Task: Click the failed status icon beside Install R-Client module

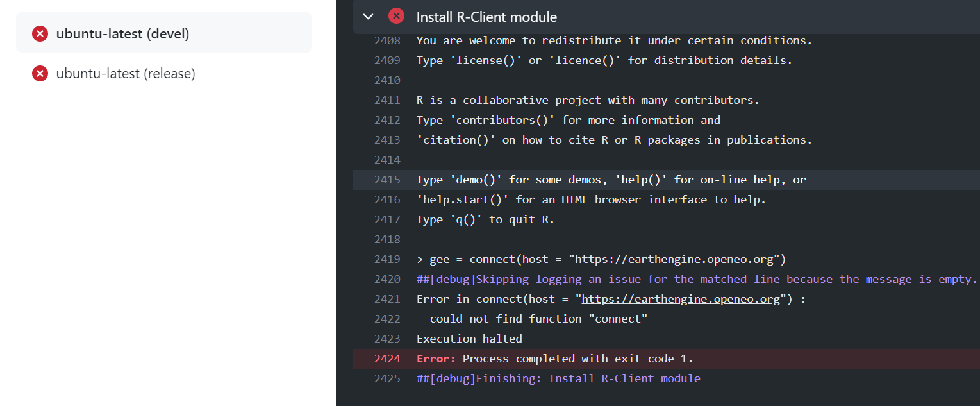Action: 397,16
